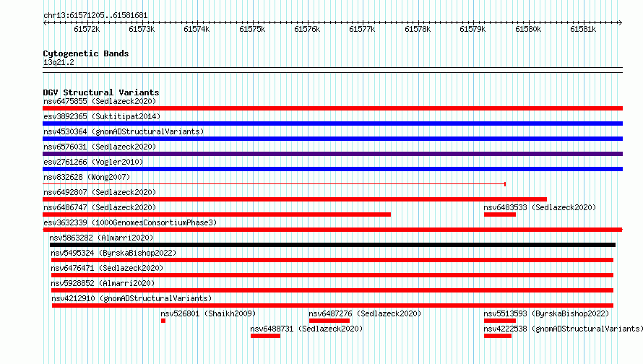Select the purple nsv6576031 variant bar
The image size is (643, 364).
pyautogui.click(x=332, y=154)
